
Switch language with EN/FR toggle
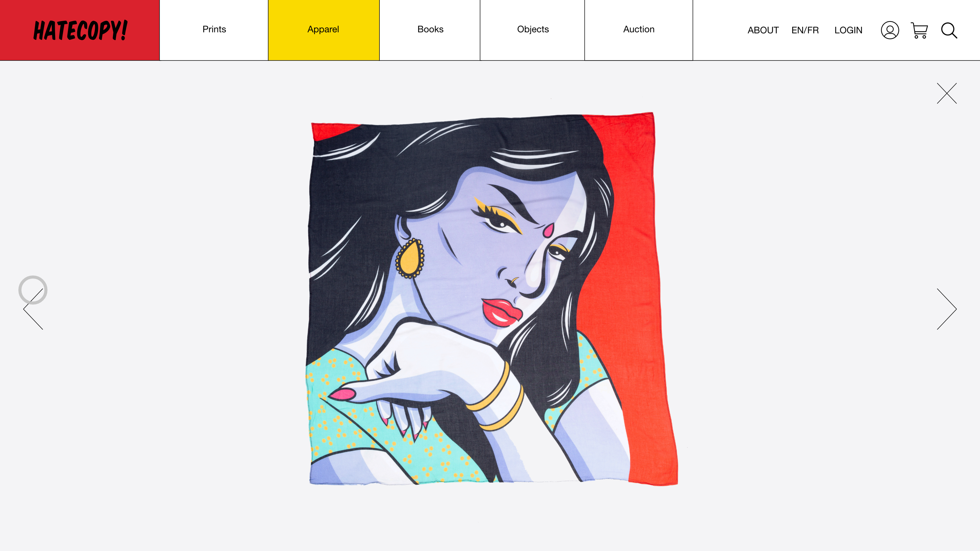click(805, 30)
